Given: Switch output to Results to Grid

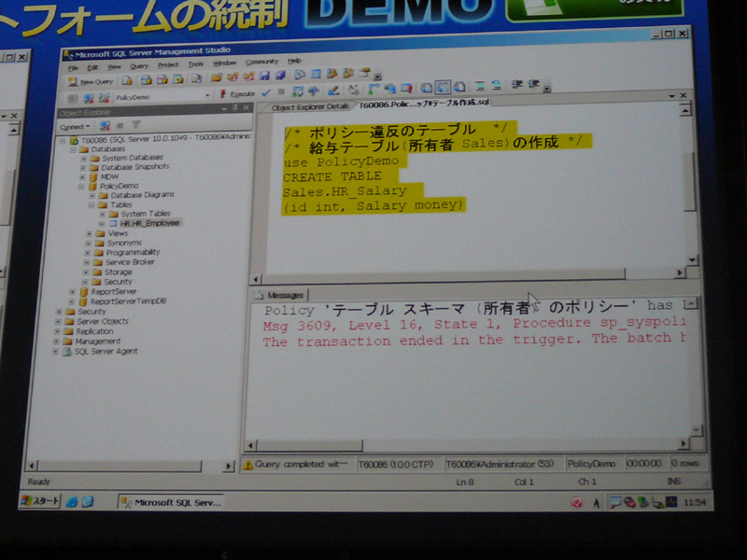Looking at the screenshot, I should [443, 87].
